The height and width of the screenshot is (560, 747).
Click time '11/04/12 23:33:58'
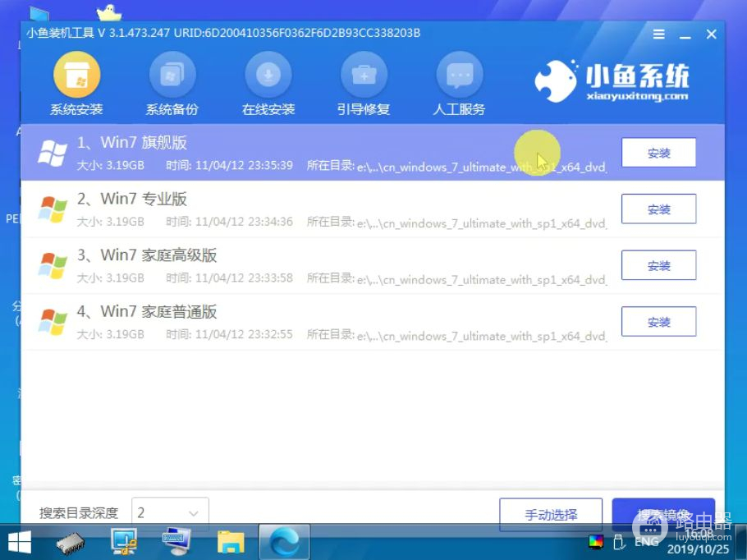[244, 278]
